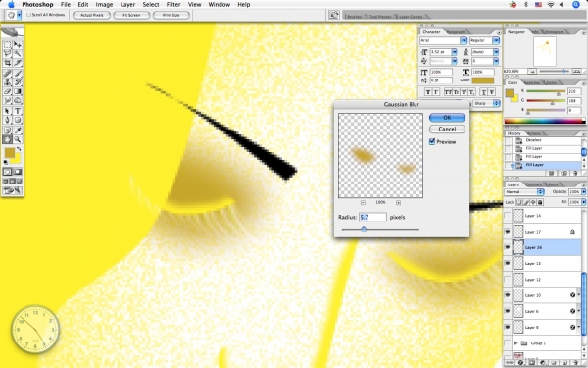Switch to Quick Mask mode
Viewport: 588px width, 368px height.
[x=18, y=172]
